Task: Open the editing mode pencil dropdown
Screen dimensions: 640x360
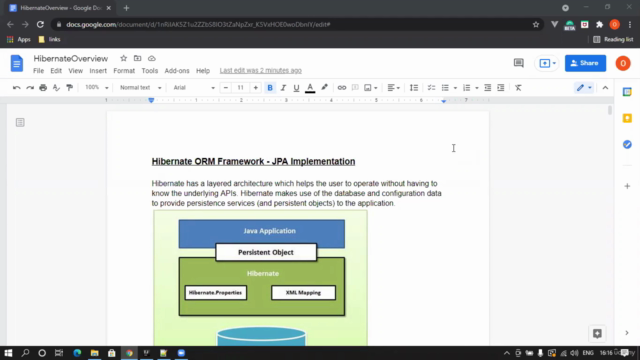Action: 584,88
